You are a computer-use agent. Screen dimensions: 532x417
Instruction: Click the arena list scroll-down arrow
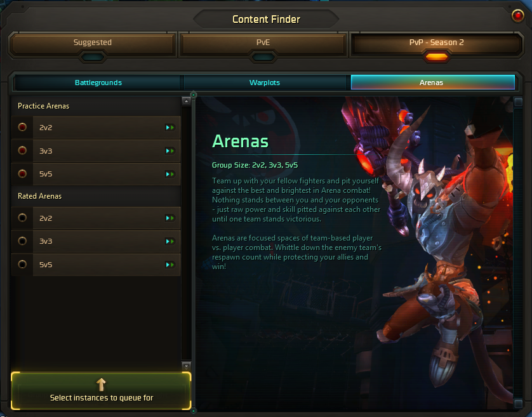186,366
